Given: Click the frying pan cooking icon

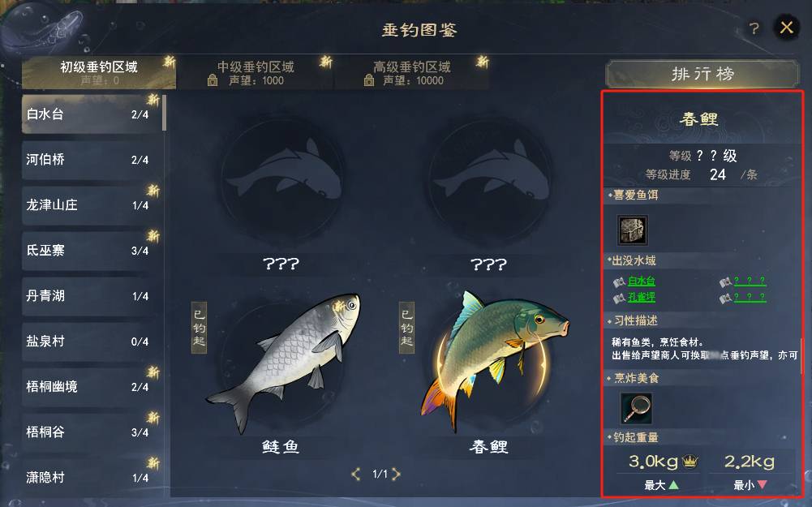Looking at the screenshot, I should coord(636,408).
